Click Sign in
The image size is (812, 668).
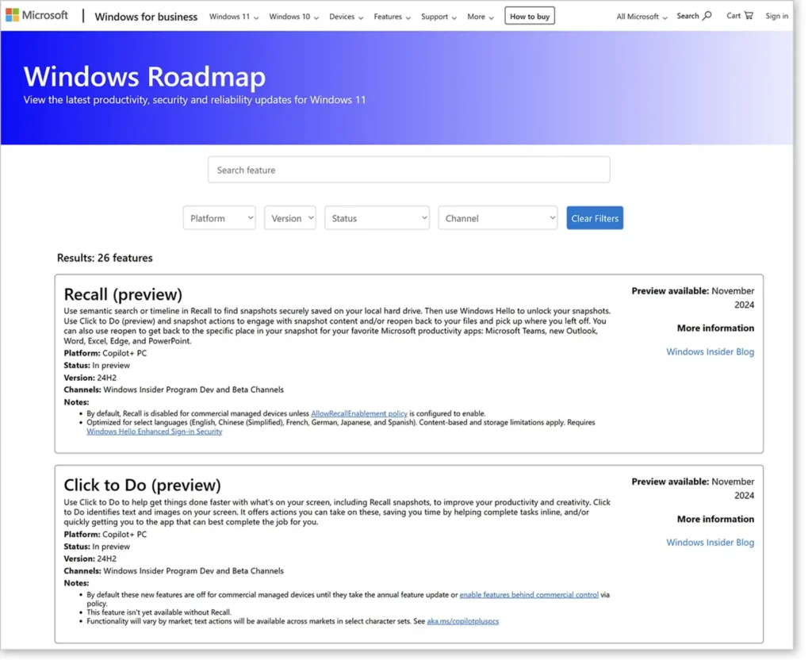click(x=777, y=16)
